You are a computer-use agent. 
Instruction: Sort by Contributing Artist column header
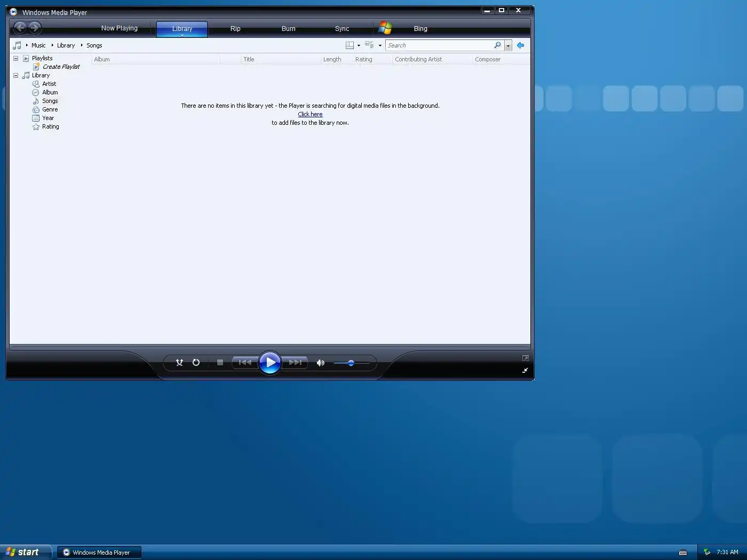432,59
